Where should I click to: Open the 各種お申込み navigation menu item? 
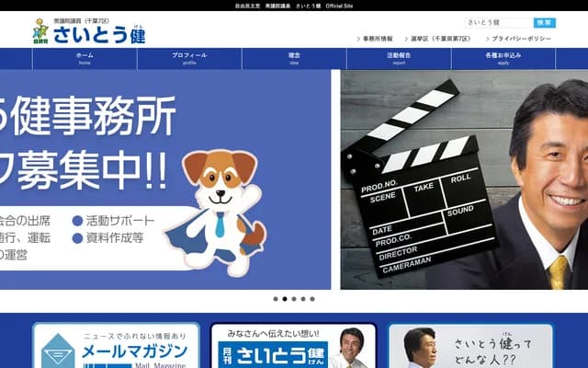click(503, 58)
